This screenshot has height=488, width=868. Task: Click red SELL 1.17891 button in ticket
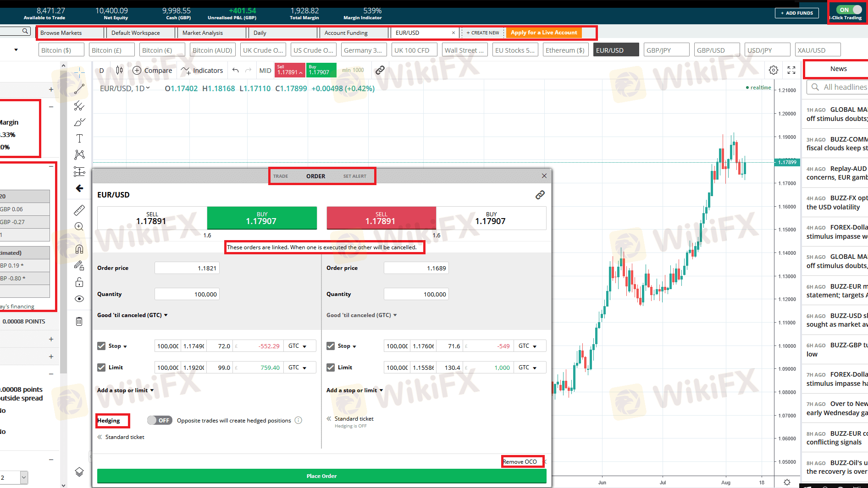tap(381, 218)
